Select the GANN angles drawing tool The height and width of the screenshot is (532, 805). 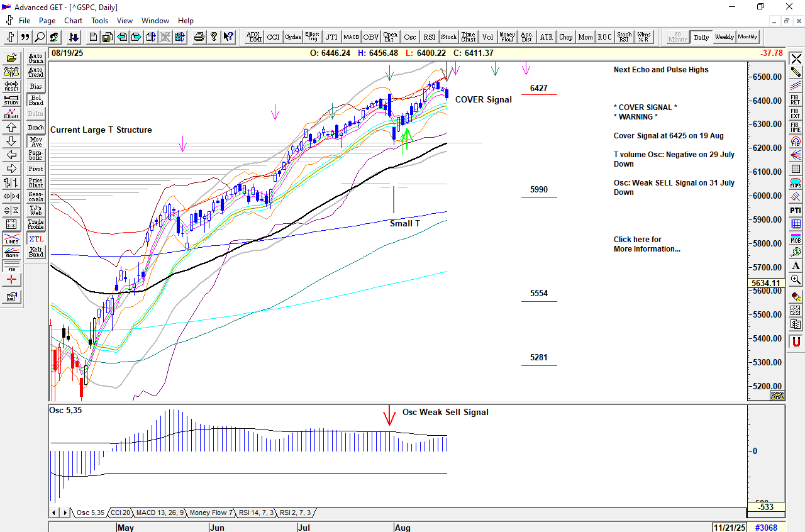pyautogui.click(x=11, y=252)
